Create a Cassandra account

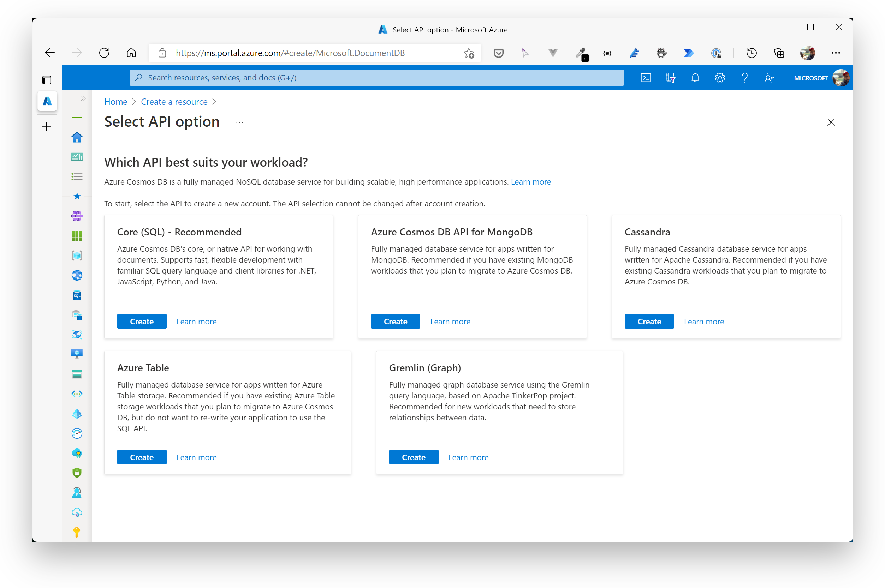click(649, 322)
